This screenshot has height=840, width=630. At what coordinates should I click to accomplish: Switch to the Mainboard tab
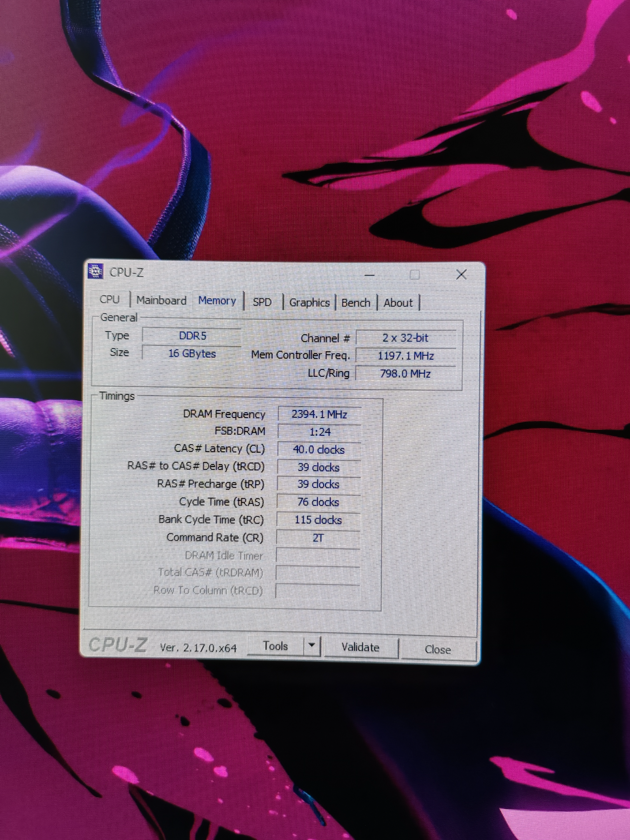[x=161, y=301]
